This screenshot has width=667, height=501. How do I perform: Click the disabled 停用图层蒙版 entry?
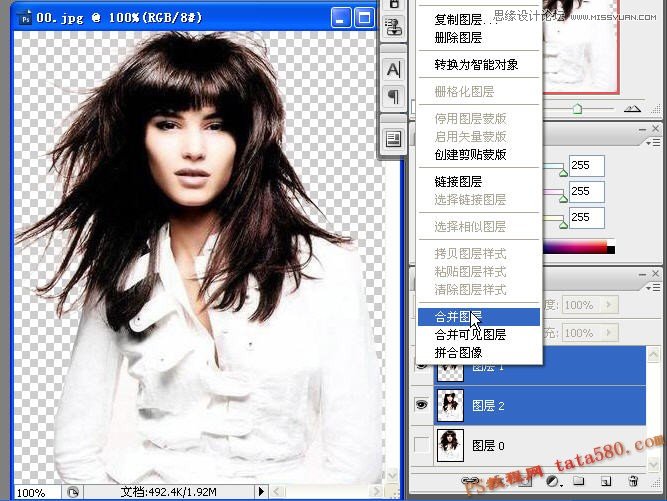click(x=470, y=119)
